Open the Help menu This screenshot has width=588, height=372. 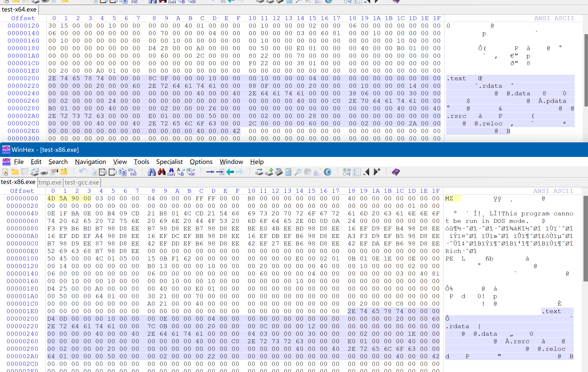[x=257, y=162]
